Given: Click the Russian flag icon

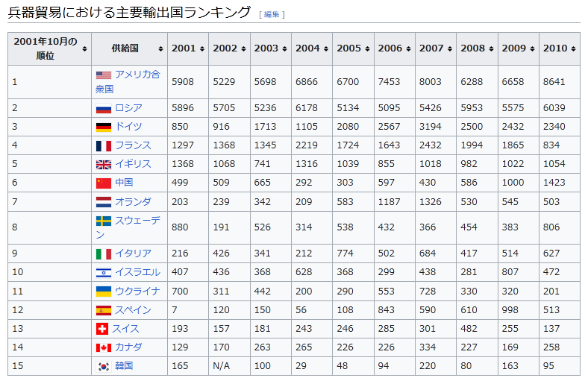Looking at the screenshot, I should [103, 108].
